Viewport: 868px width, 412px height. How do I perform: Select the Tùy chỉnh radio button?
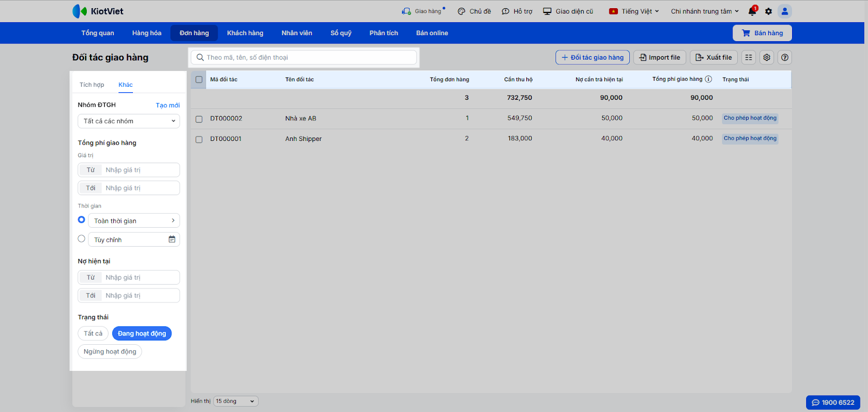pos(81,239)
